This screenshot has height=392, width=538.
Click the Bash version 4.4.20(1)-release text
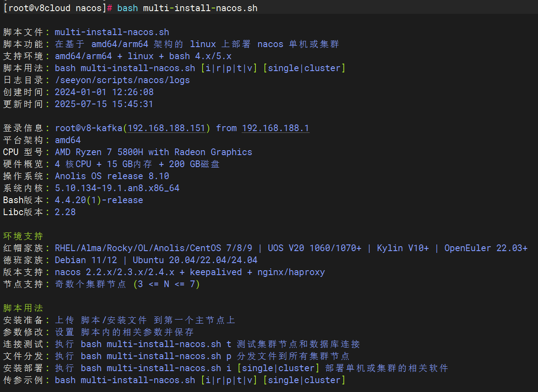coord(99,200)
